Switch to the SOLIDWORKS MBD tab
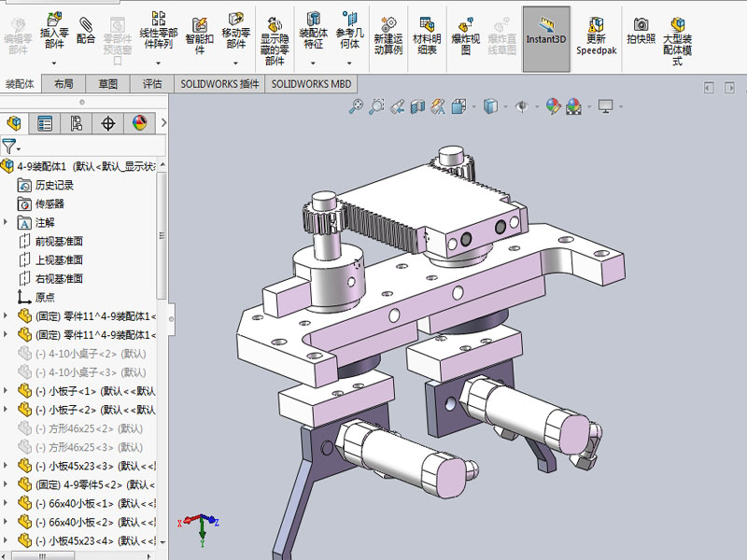 pyautogui.click(x=311, y=83)
